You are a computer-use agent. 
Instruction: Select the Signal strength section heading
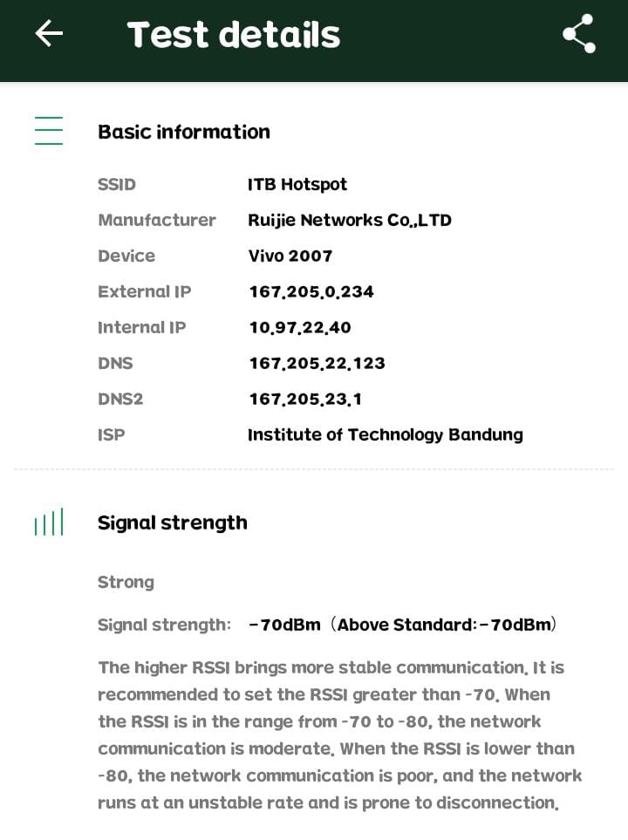tap(173, 522)
